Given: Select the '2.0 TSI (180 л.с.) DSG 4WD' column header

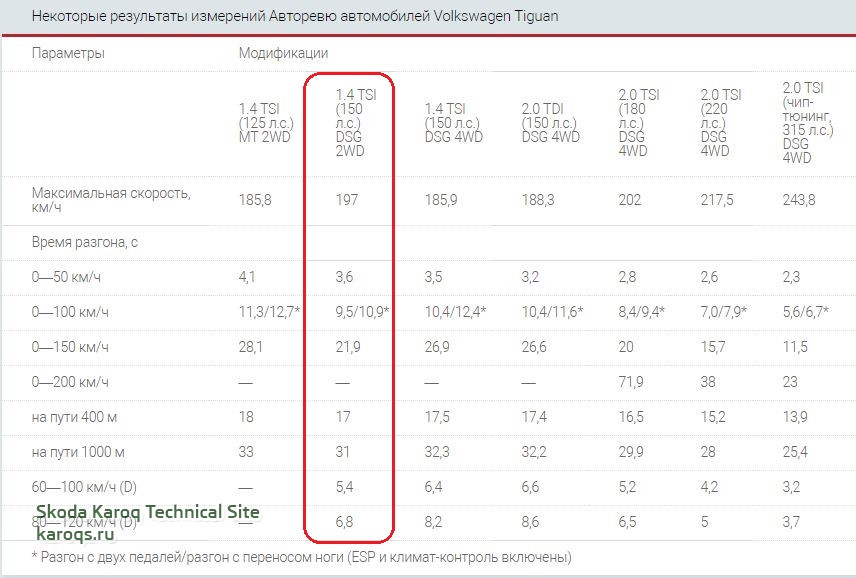Looking at the screenshot, I should pos(639,123).
